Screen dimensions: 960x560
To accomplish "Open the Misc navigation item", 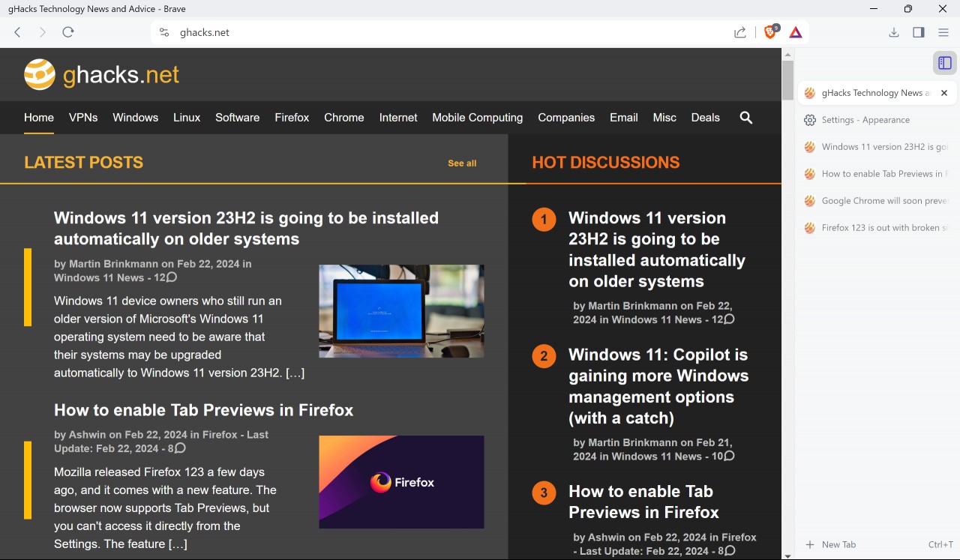I will coord(664,118).
